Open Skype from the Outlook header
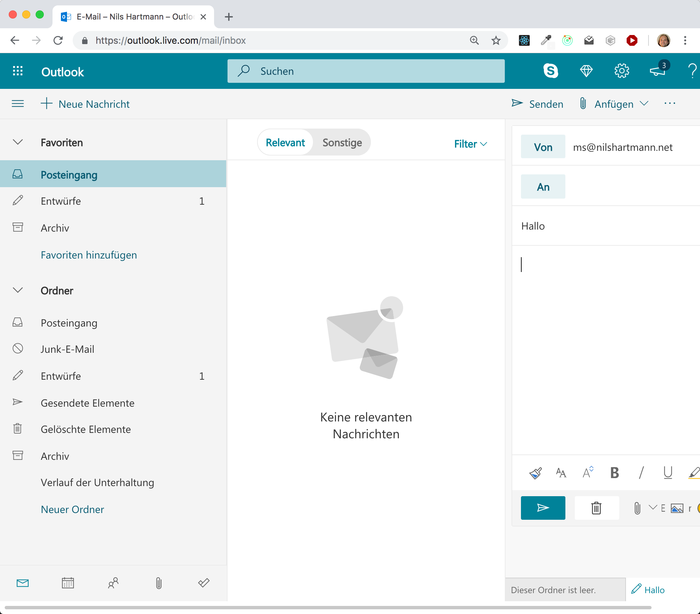This screenshot has width=700, height=614. click(551, 71)
